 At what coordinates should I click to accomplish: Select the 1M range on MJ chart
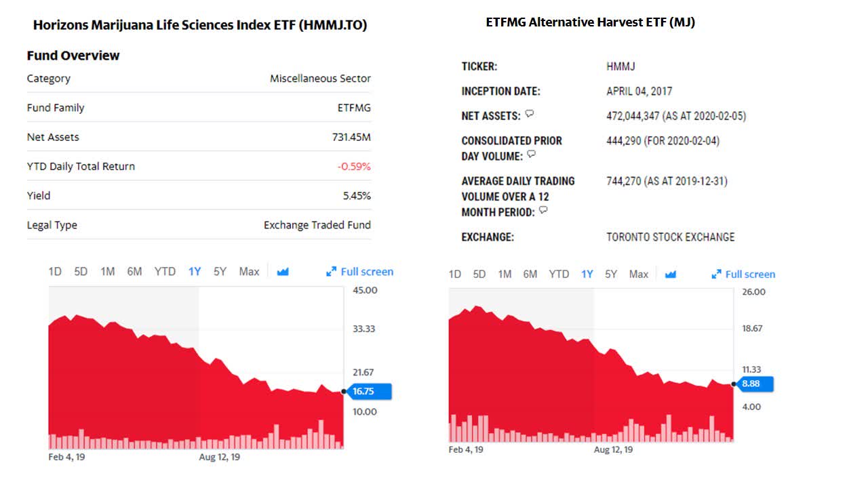pyautogui.click(x=505, y=274)
